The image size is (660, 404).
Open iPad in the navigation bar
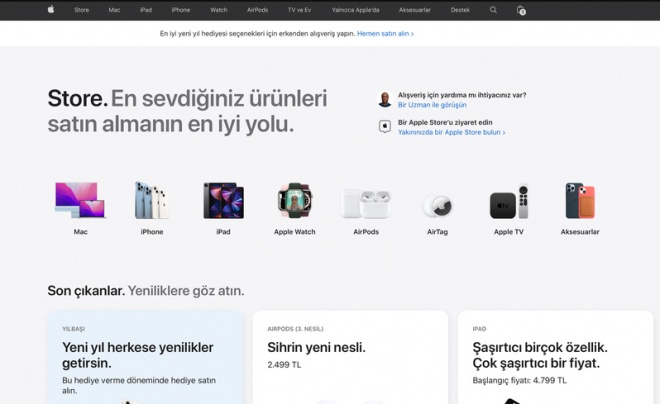(146, 10)
